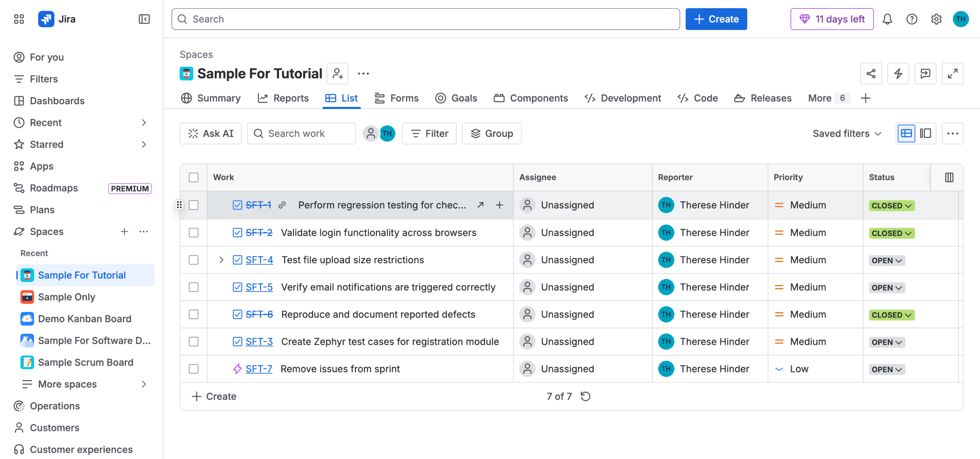Click the blue Create button
This screenshot has height=459, width=980.
click(716, 19)
